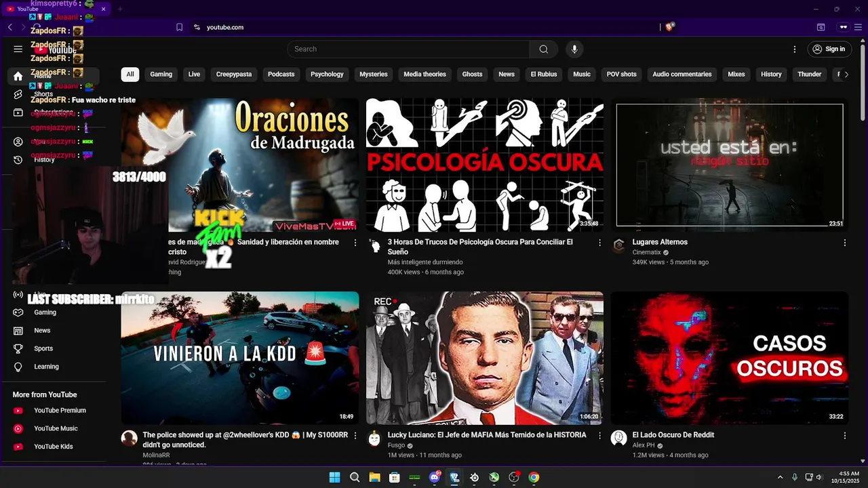This screenshot has width=868, height=488.
Task: Click the Fusgo channel avatar
Action: 374,439
